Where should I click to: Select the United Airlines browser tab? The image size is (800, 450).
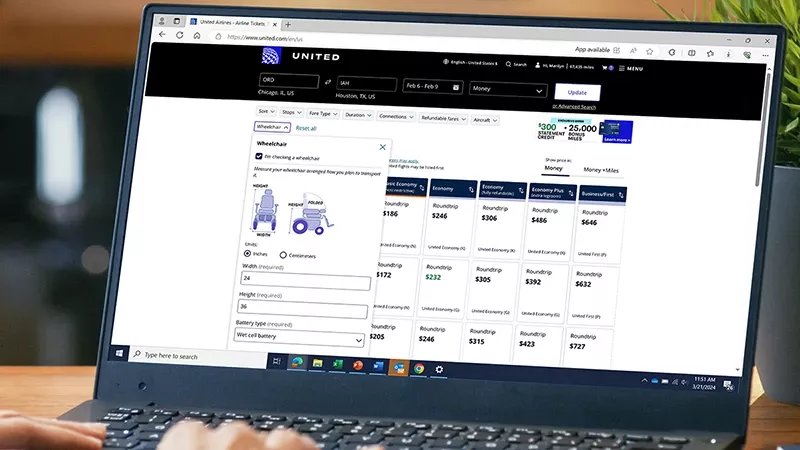point(233,23)
